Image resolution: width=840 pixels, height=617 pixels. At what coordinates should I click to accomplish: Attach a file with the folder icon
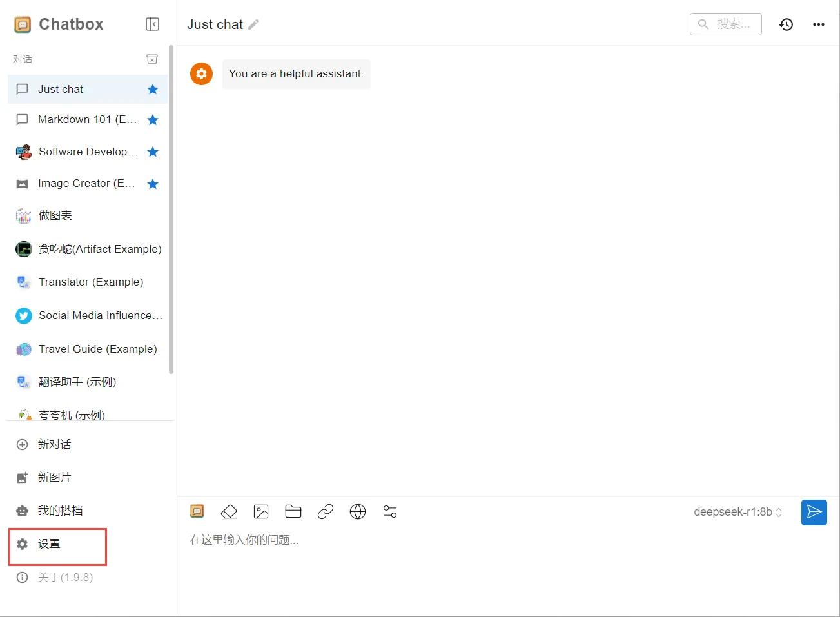[x=293, y=512]
